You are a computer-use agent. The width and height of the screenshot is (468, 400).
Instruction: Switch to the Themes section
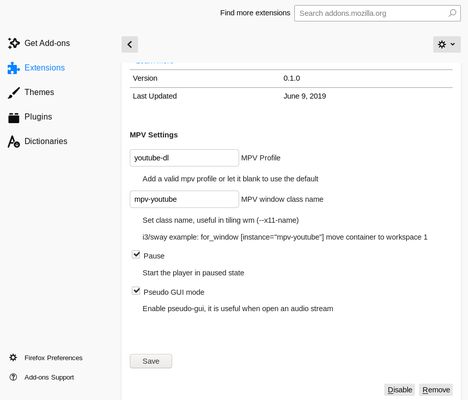[x=39, y=92]
